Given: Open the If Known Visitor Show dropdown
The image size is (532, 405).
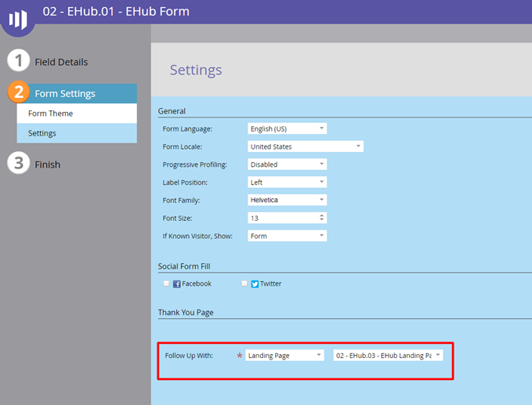Looking at the screenshot, I should [287, 236].
